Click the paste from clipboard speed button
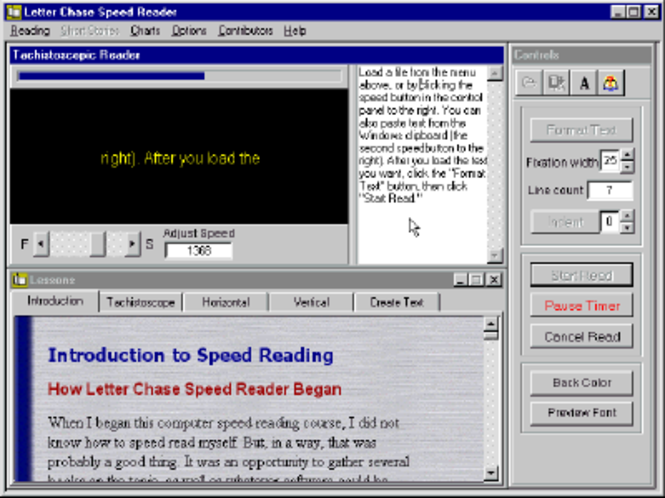 556,83
